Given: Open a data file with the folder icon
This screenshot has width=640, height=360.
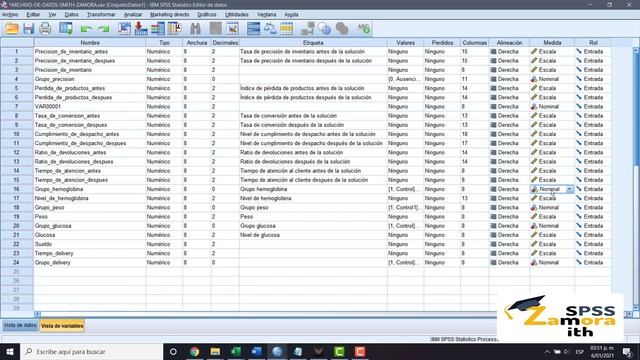Looking at the screenshot, I should click(11, 29).
